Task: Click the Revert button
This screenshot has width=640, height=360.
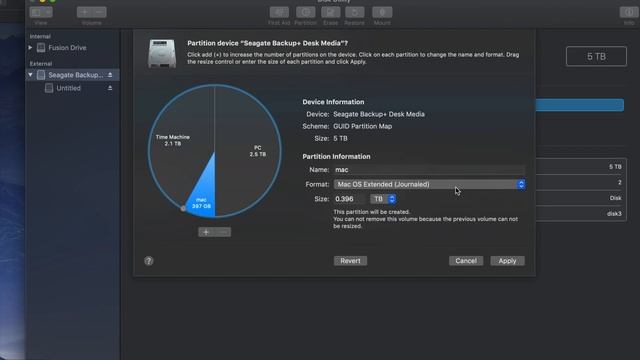Action: pos(350,261)
